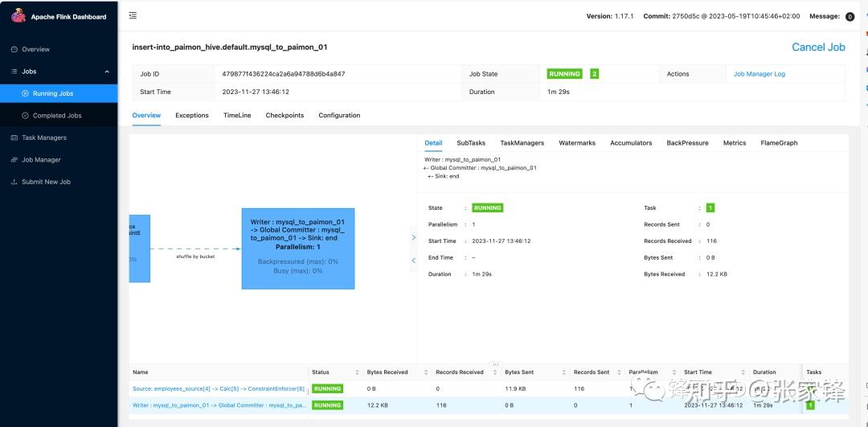The image size is (868, 427).
Task: Click the green task count badge 2
Action: click(594, 74)
